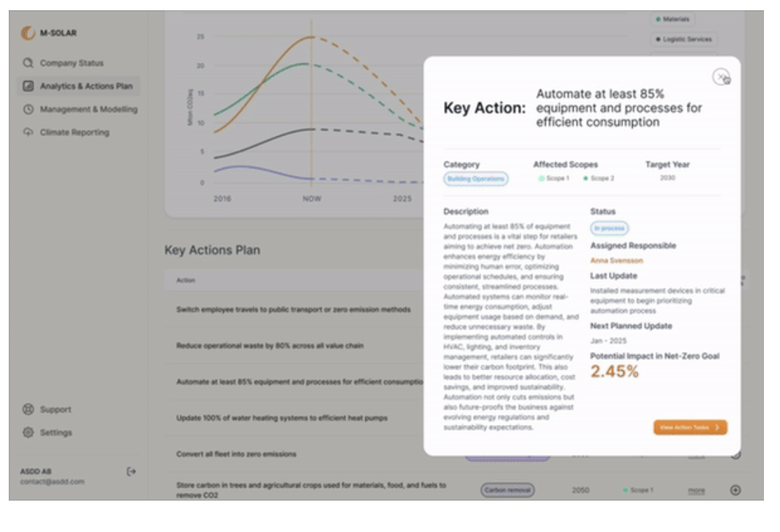Click the Support lifebuoy icon

tap(28, 410)
